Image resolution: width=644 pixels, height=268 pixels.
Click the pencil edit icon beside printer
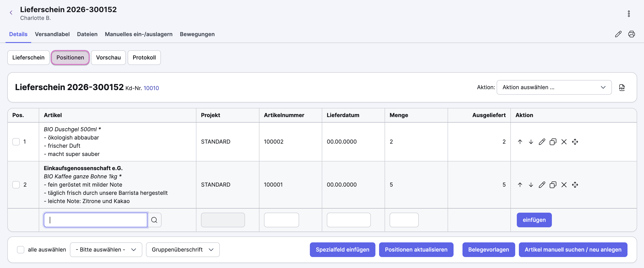point(618,34)
